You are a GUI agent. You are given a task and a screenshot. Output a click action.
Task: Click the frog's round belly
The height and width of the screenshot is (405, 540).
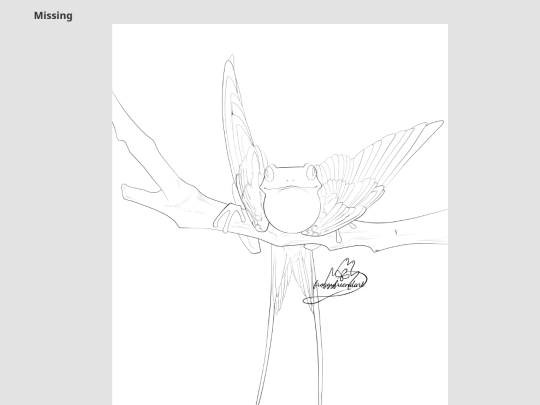(292, 210)
